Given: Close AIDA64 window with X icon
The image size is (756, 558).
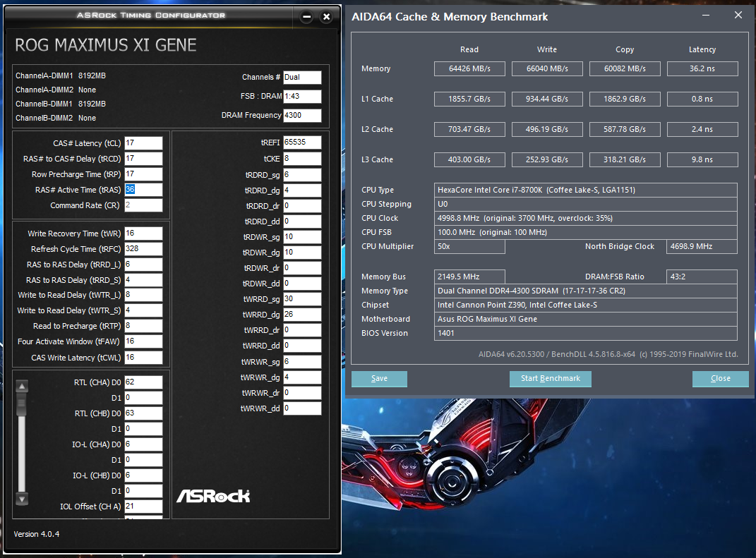Looking at the screenshot, I should tap(738, 16).
